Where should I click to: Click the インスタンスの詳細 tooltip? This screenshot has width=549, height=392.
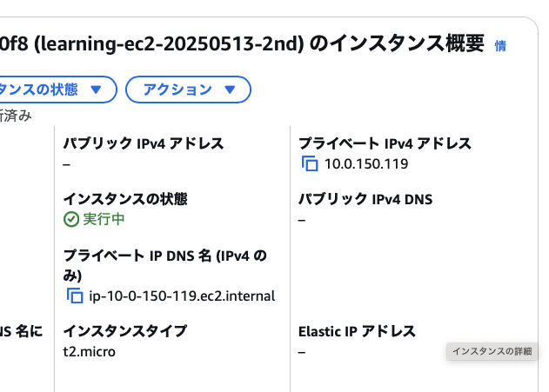point(493,351)
